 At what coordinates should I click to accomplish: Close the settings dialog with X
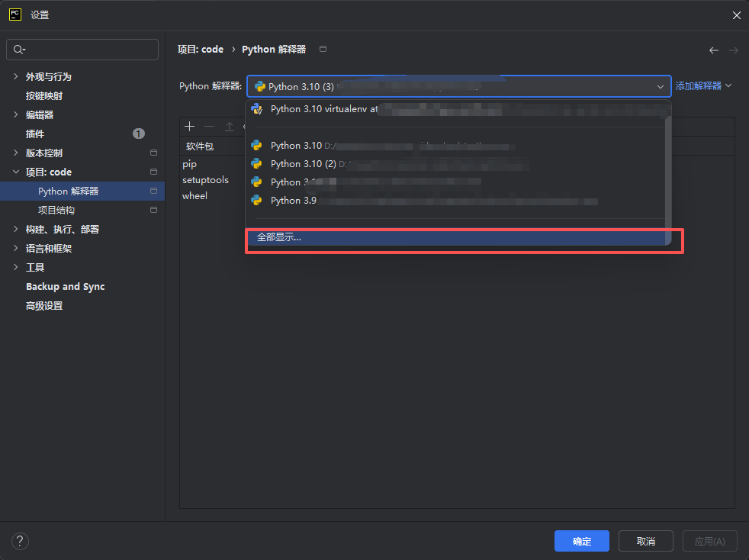(736, 15)
